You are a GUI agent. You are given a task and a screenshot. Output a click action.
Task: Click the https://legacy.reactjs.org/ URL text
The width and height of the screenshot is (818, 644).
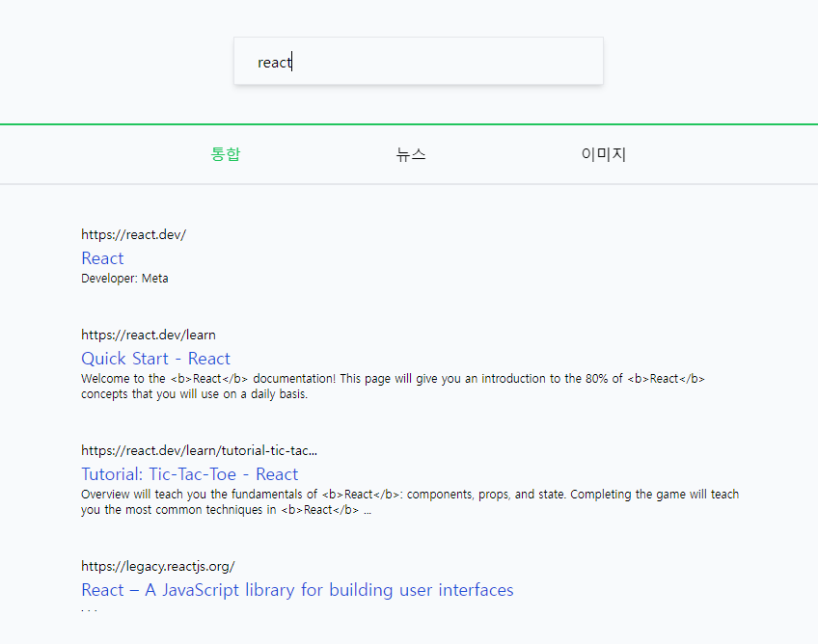[x=158, y=566]
